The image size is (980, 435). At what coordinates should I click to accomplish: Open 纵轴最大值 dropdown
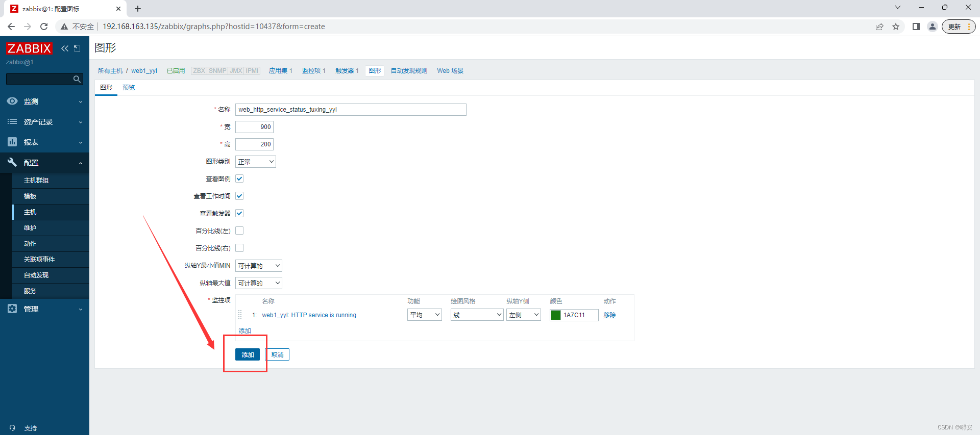point(259,283)
